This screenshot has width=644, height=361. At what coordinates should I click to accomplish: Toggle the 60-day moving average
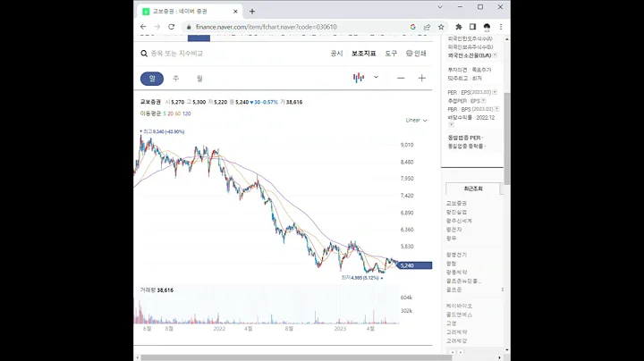[178, 113]
